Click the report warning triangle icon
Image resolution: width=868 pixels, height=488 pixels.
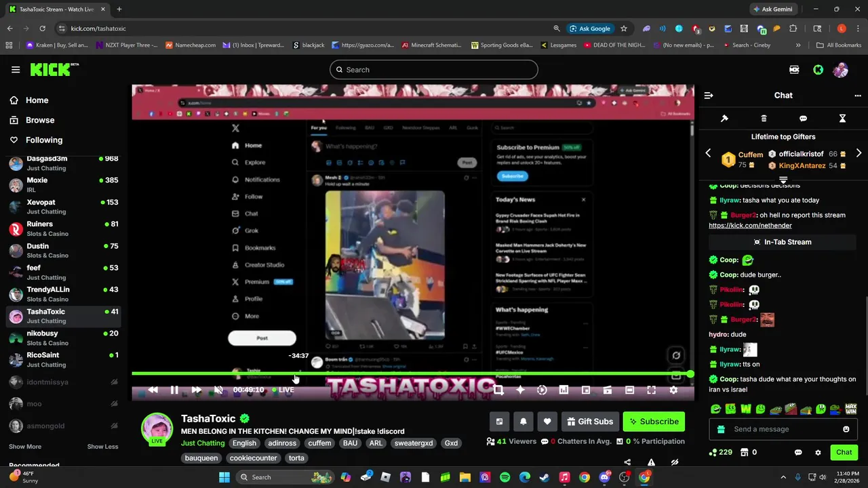pyautogui.click(x=651, y=463)
